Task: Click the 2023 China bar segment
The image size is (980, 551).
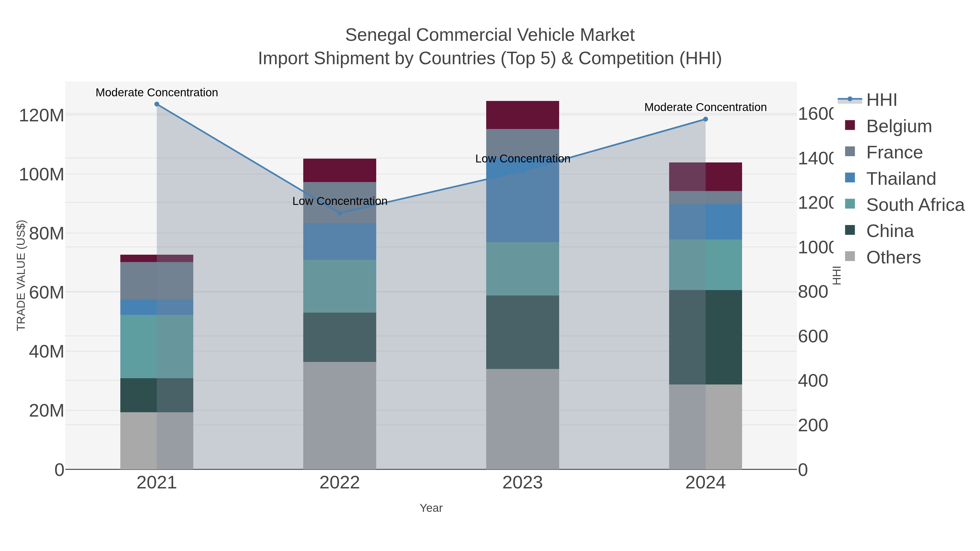Action: [523, 332]
